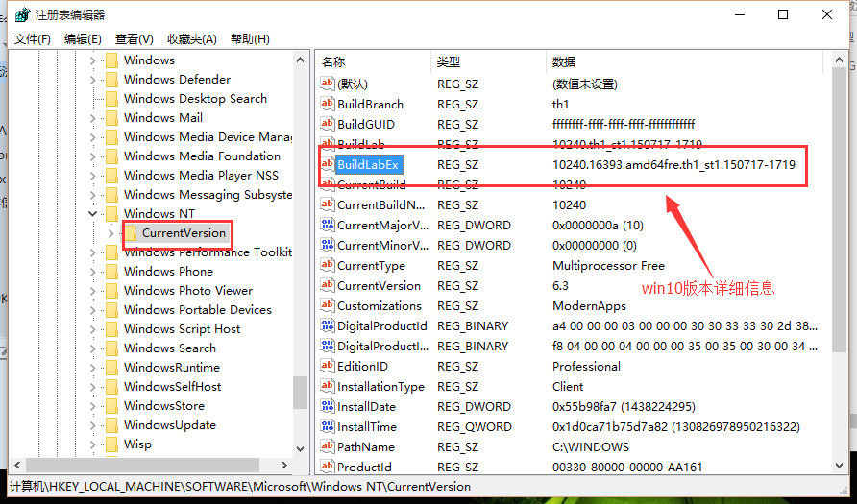Click the 'th1' BuildBranch data cell

561,104
